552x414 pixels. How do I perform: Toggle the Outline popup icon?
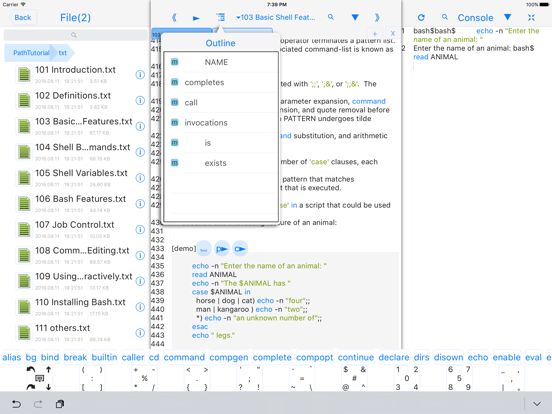point(220,17)
